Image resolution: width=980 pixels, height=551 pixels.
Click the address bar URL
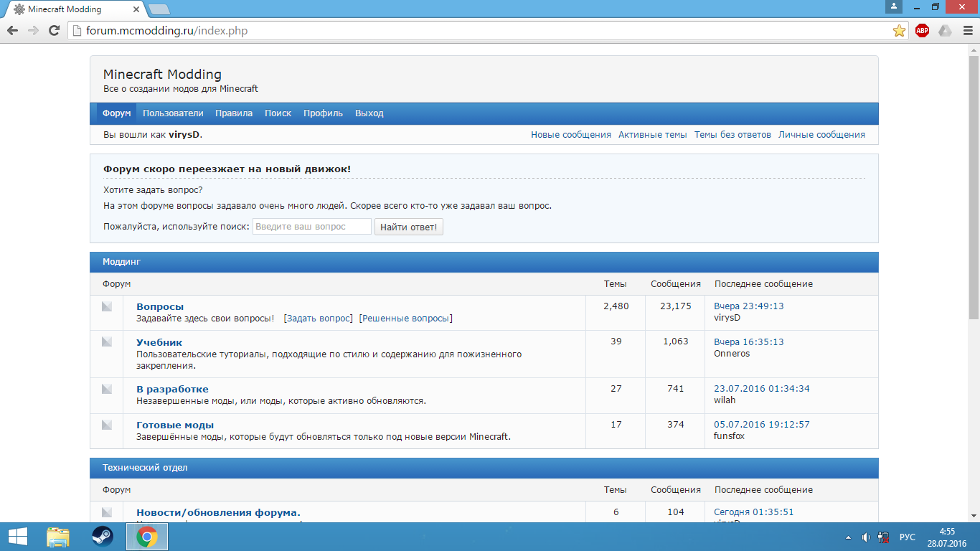pyautogui.click(x=167, y=31)
